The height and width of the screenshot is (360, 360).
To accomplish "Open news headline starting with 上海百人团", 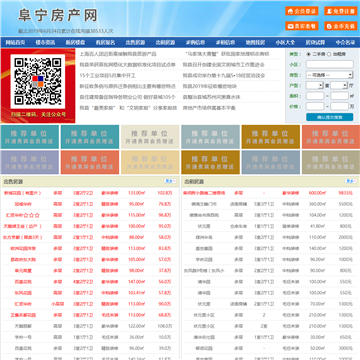I will click(118, 54).
